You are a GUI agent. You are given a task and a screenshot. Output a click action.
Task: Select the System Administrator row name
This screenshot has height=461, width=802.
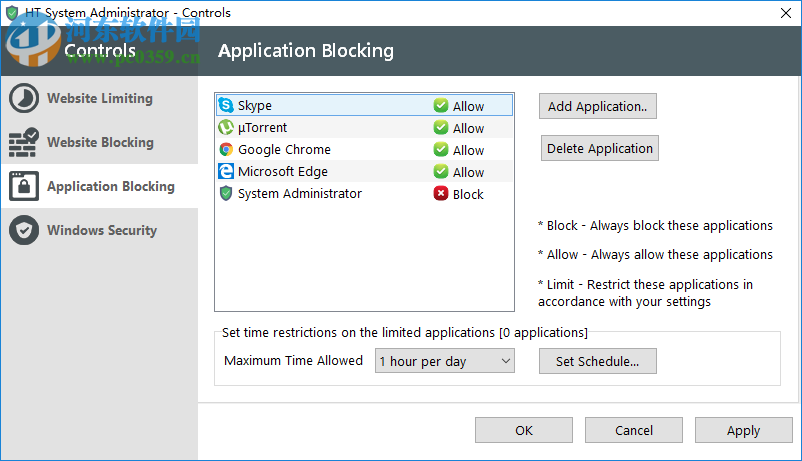click(x=300, y=194)
